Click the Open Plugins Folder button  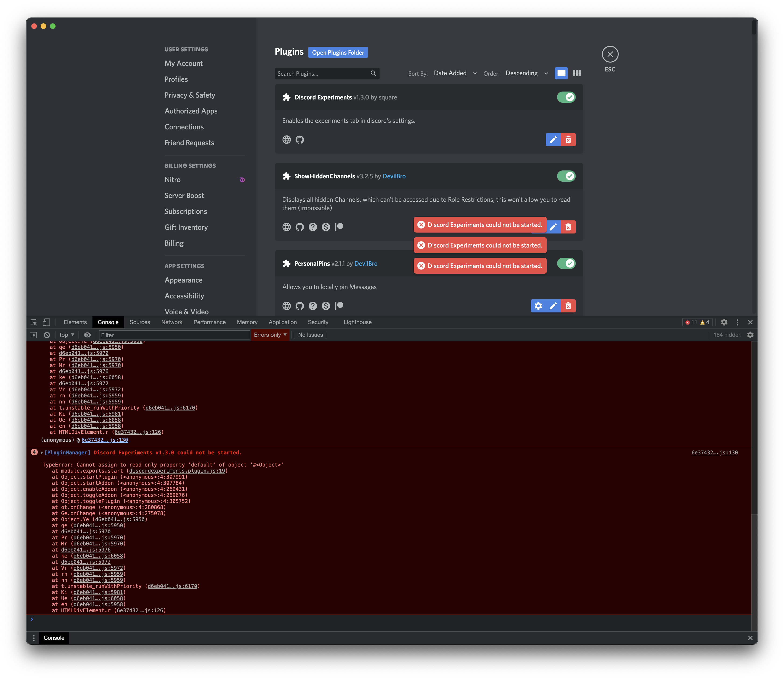(338, 52)
